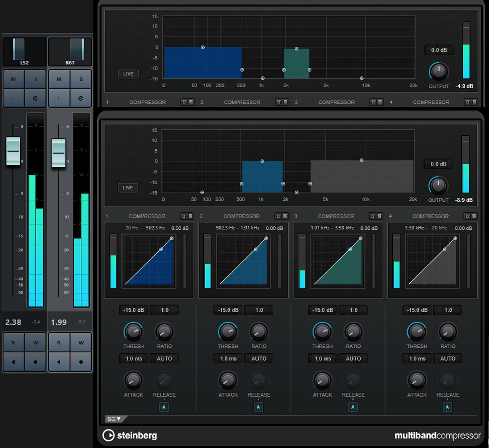The width and height of the screenshot is (489, 448).
Task: Solo channel R67 with the S button
Action: [81, 79]
